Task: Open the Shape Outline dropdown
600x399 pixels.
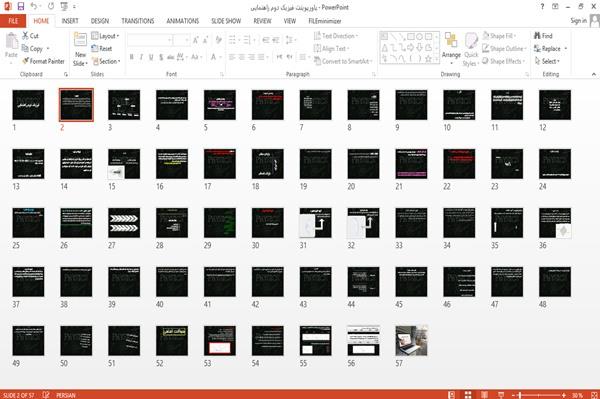Action: tap(504, 49)
